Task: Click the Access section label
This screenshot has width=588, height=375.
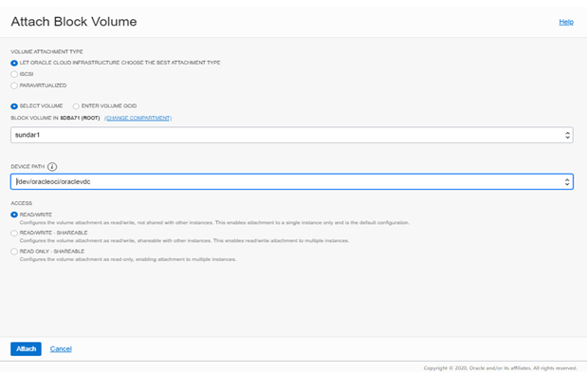Action: (x=22, y=203)
